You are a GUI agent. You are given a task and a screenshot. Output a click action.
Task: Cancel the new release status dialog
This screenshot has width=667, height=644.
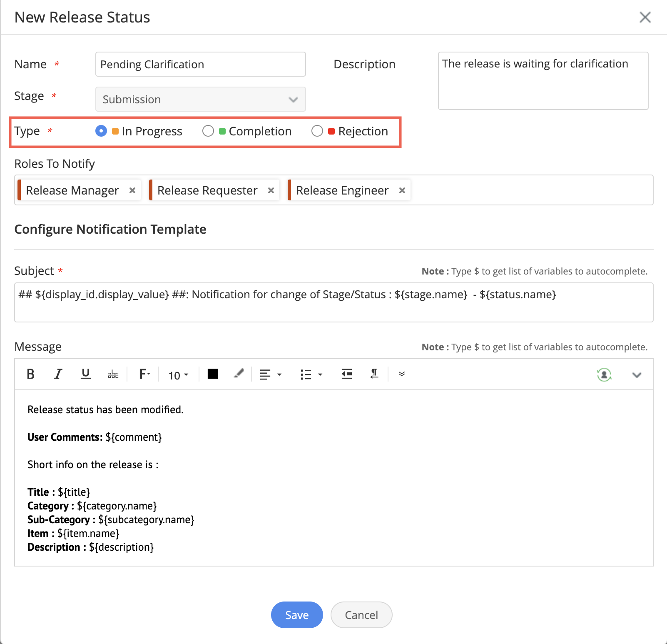(361, 615)
